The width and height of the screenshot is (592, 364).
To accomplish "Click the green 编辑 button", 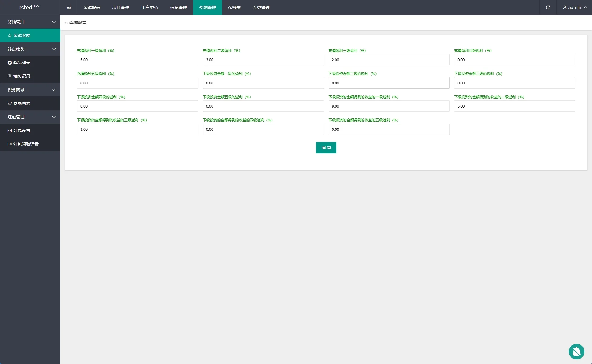I will tap(326, 148).
